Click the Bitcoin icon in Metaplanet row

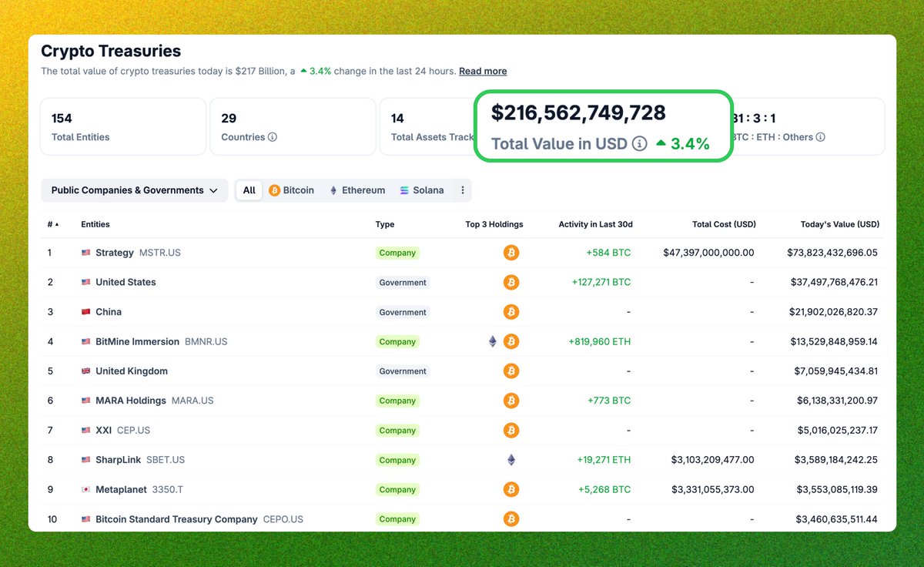[x=511, y=489]
